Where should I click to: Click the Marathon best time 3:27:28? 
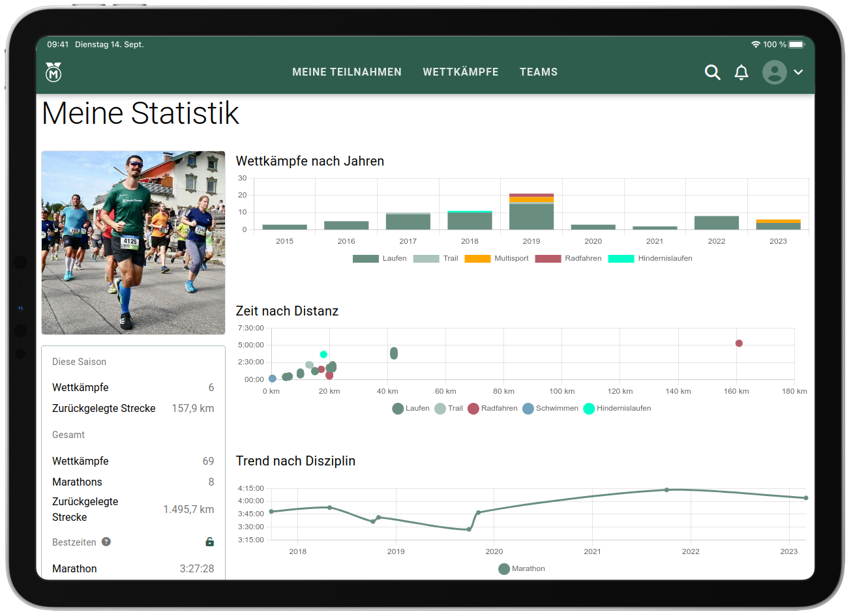coord(197,569)
